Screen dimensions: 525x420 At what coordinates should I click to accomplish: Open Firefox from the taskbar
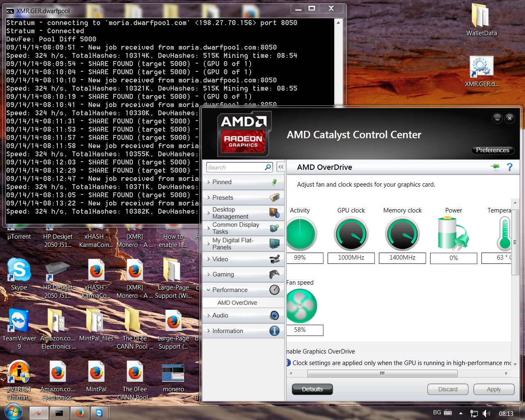coord(80,413)
